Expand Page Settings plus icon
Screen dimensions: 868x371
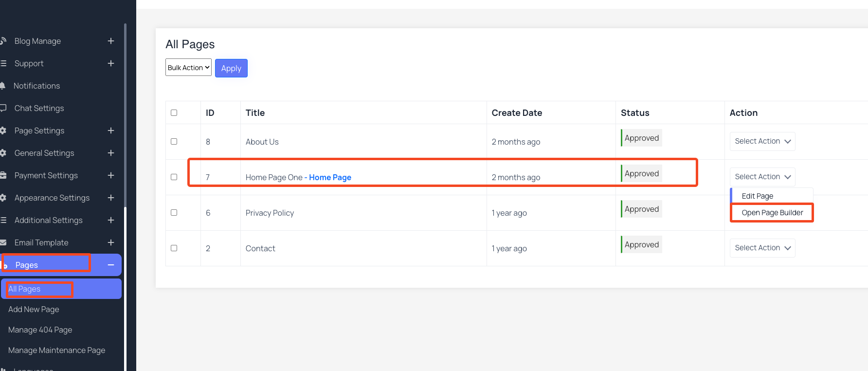tap(111, 130)
